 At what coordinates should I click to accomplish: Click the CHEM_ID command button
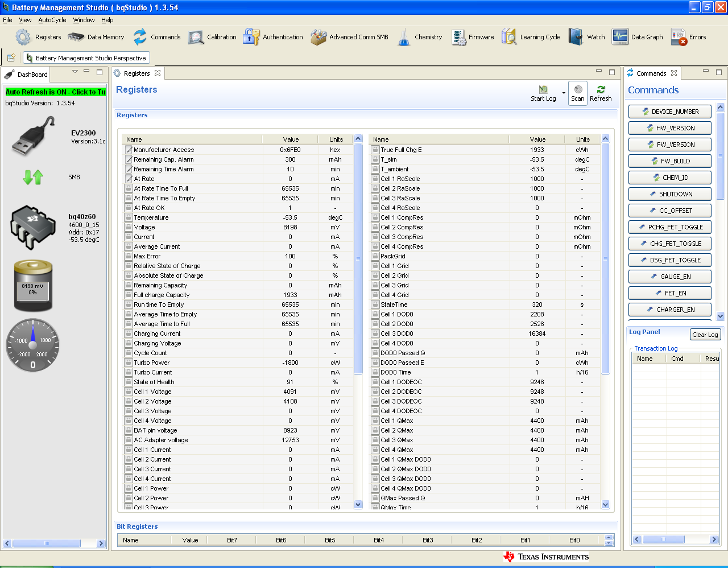[x=670, y=178]
